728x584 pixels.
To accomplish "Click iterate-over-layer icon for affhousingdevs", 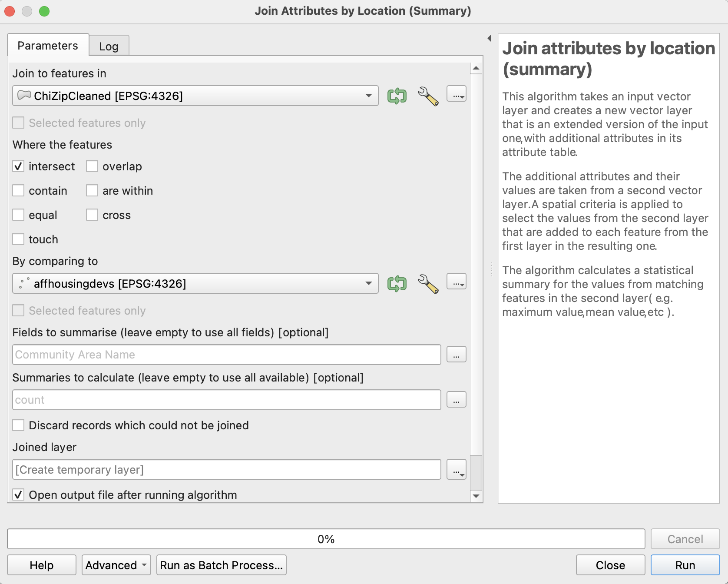I will (x=397, y=284).
